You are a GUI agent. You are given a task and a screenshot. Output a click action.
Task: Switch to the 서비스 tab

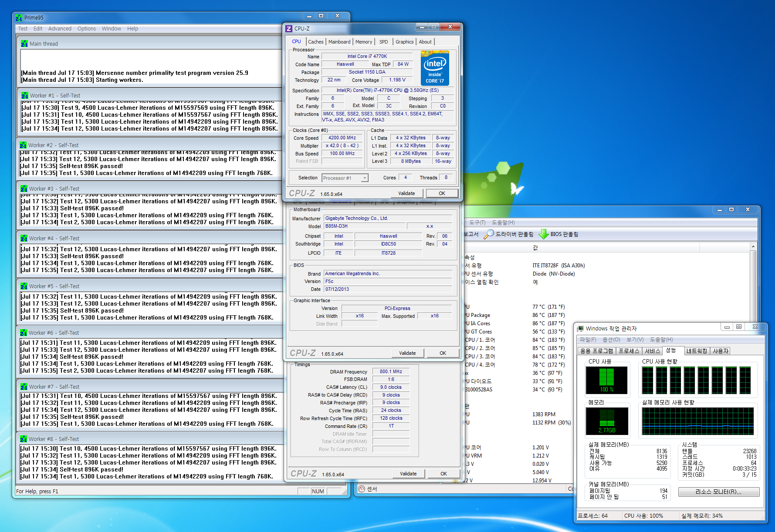click(652, 351)
